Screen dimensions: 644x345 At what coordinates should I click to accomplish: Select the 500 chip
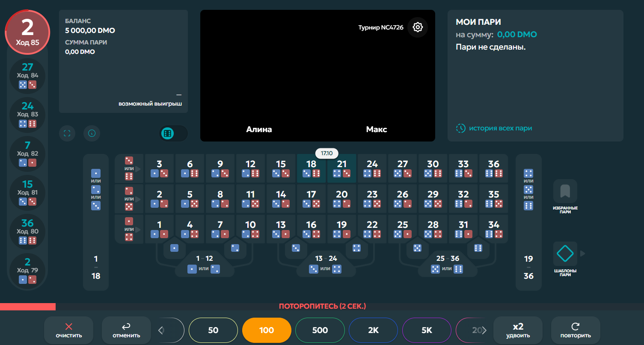click(320, 330)
